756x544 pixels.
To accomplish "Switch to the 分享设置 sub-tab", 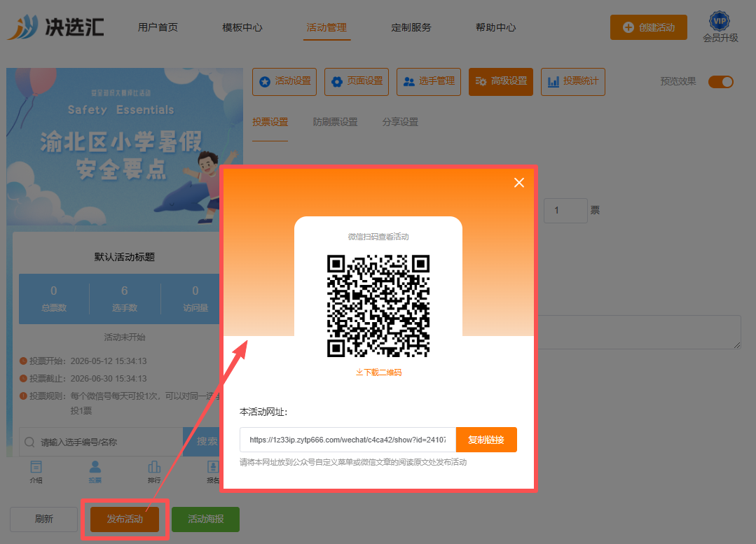I will pos(400,123).
